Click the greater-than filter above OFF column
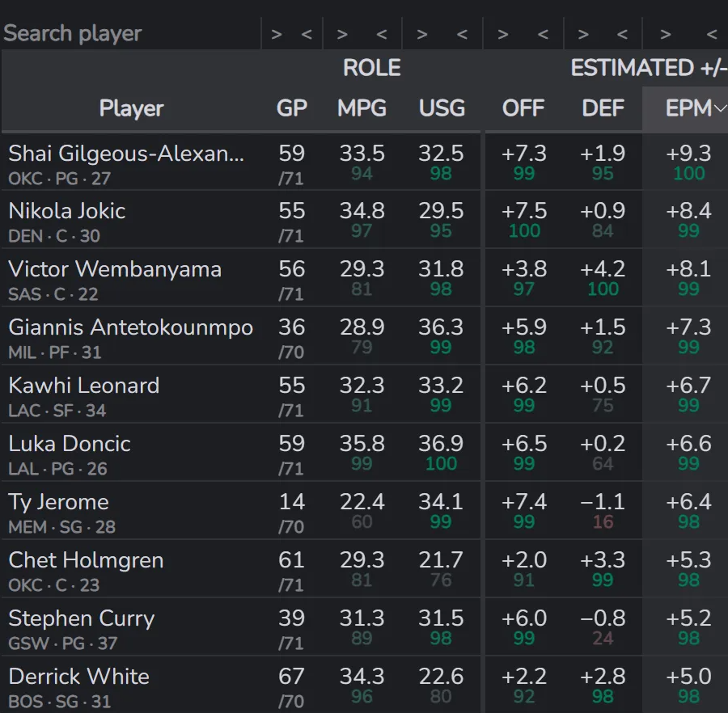 point(503,34)
